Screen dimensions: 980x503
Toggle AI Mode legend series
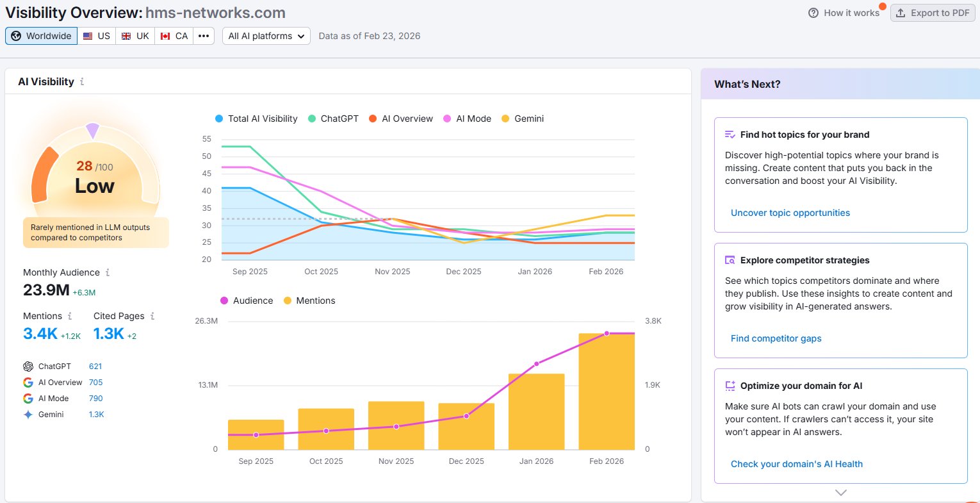[x=468, y=119]
